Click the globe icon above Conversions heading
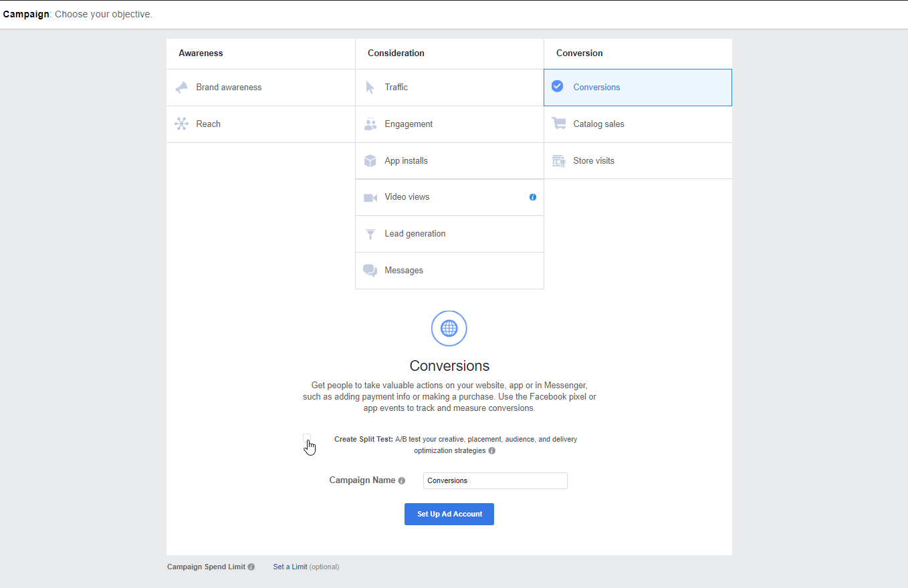The width and height of the screenshot is (908, 588). pos(449,328)
